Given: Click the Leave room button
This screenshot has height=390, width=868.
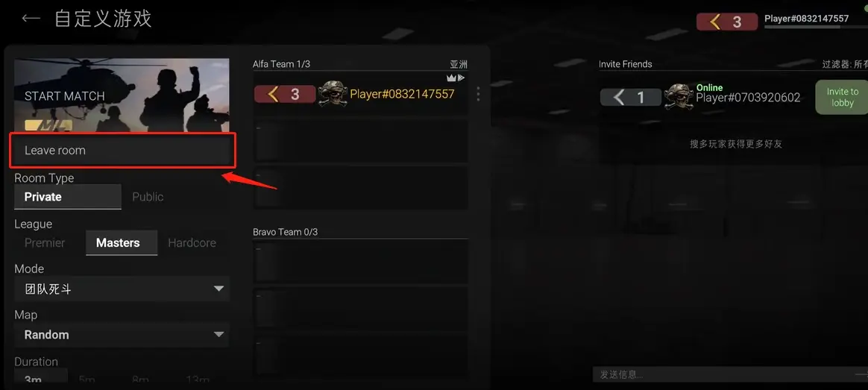Looking at the screenshot, I should pos(122,150).
